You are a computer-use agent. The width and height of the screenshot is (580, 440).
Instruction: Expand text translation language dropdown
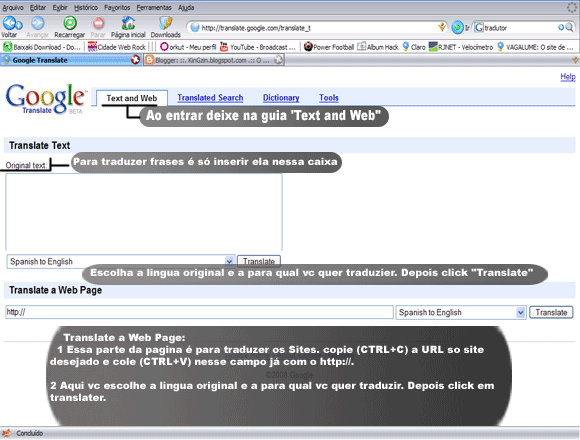pos(229,261)
